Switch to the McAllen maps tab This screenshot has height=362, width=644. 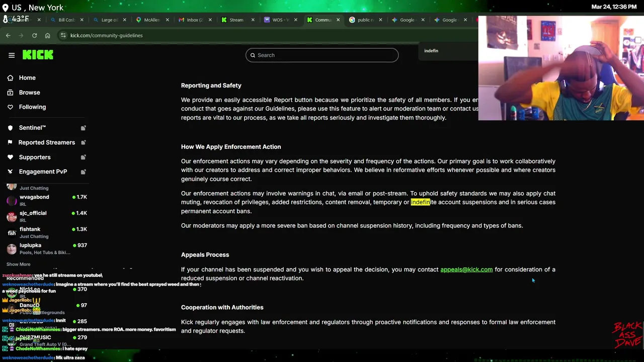[x=151, y=20]
